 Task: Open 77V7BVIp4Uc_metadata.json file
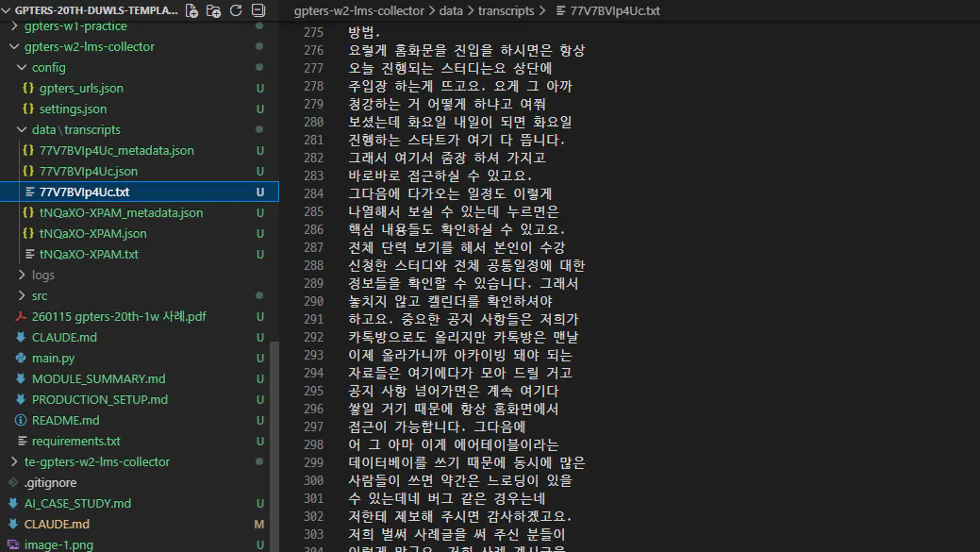[x=117, y=151]
